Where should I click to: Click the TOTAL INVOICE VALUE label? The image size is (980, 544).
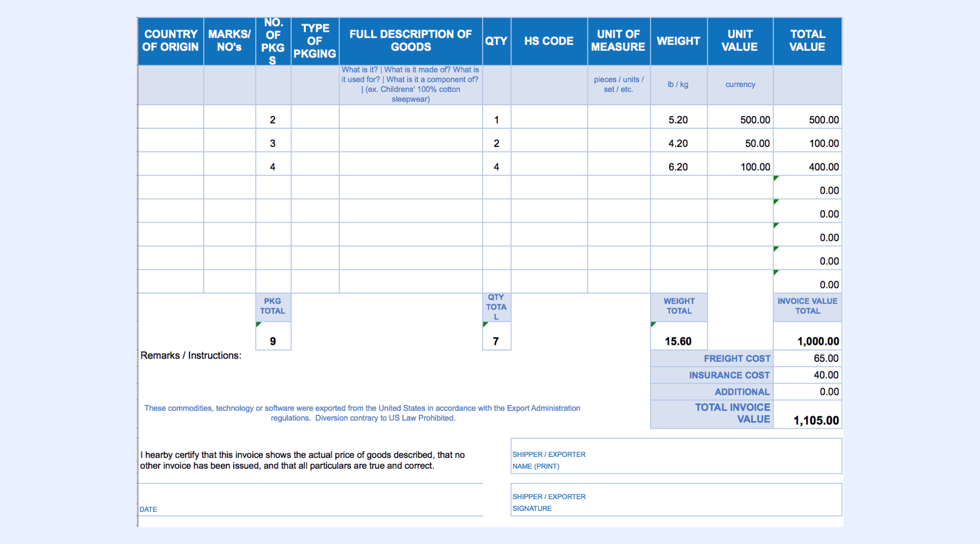712,414
